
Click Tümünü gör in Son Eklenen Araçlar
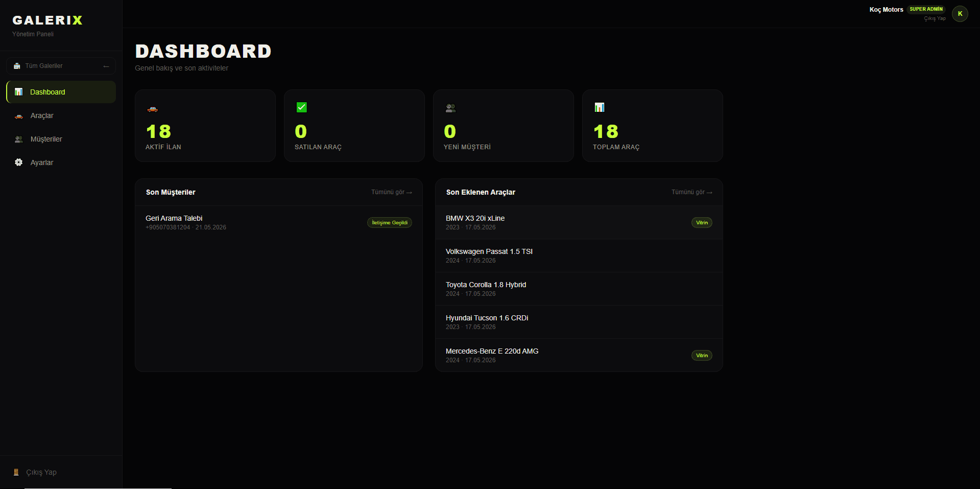coord(692,192)
